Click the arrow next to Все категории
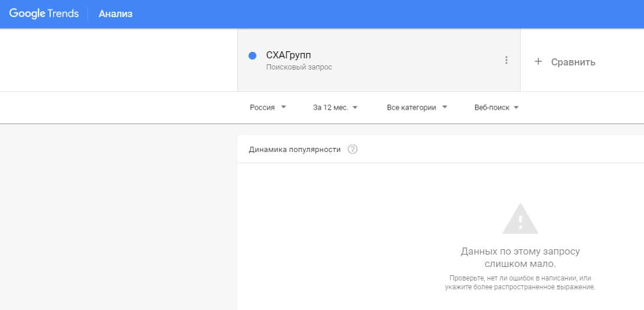 click(x=444, y=107)
